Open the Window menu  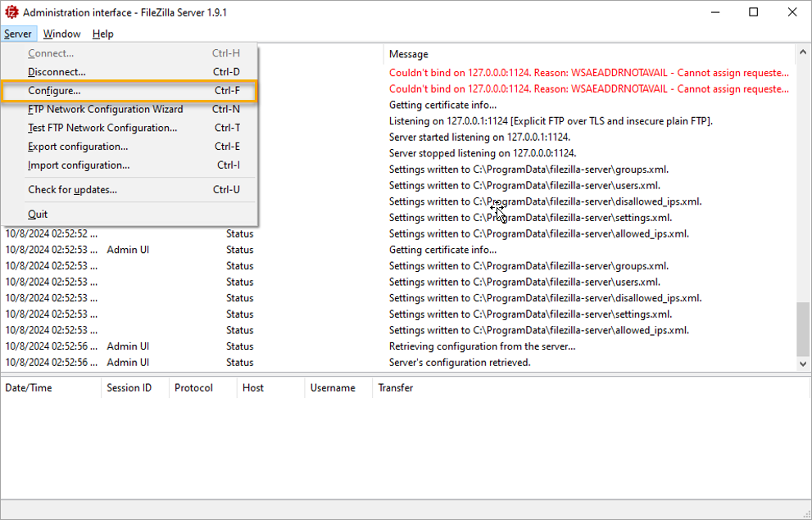(x=61, y=34)
